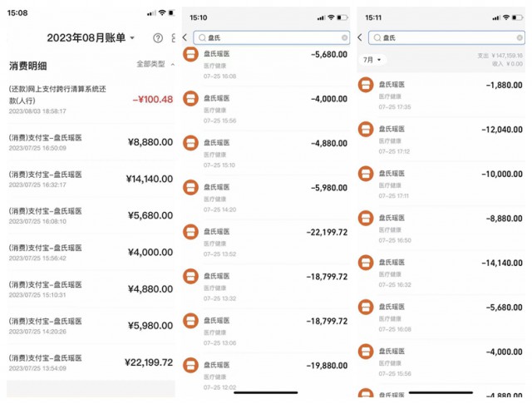Tap merchant icon of the -4,880.00 transaction at 07-25 15:10
Viewport: 532px width, 404px height.
pos(190,143)
